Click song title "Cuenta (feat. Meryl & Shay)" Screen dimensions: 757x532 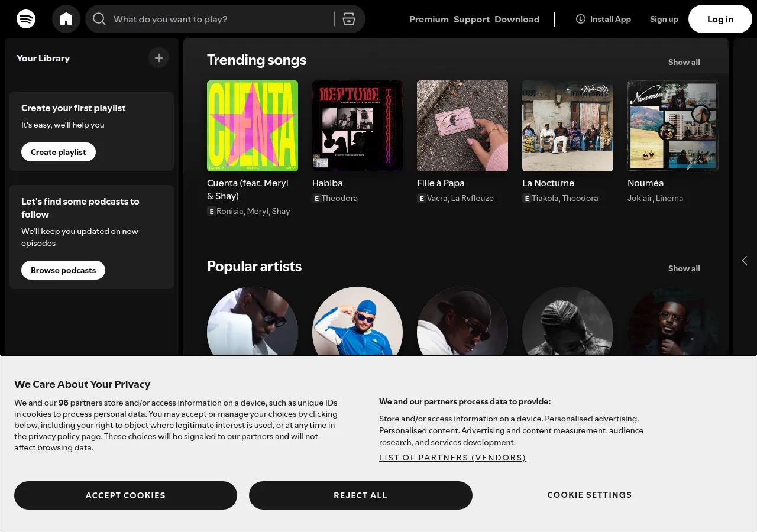[248, 189]
